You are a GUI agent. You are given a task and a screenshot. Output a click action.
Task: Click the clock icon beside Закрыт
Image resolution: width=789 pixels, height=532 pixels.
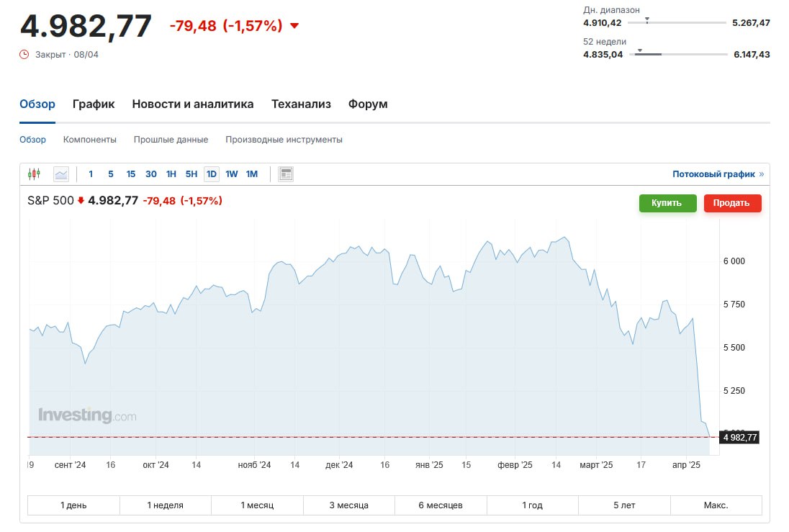[x=24, y=55]
